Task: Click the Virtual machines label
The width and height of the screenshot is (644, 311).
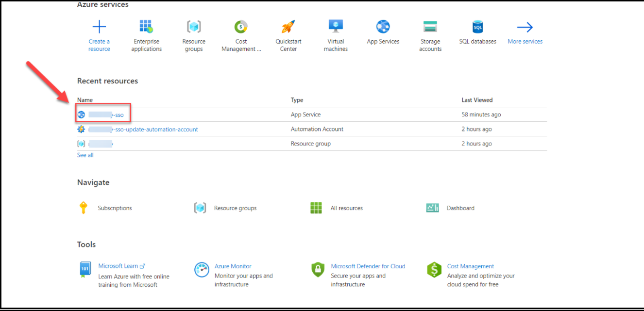Action: tap(336, 45)
